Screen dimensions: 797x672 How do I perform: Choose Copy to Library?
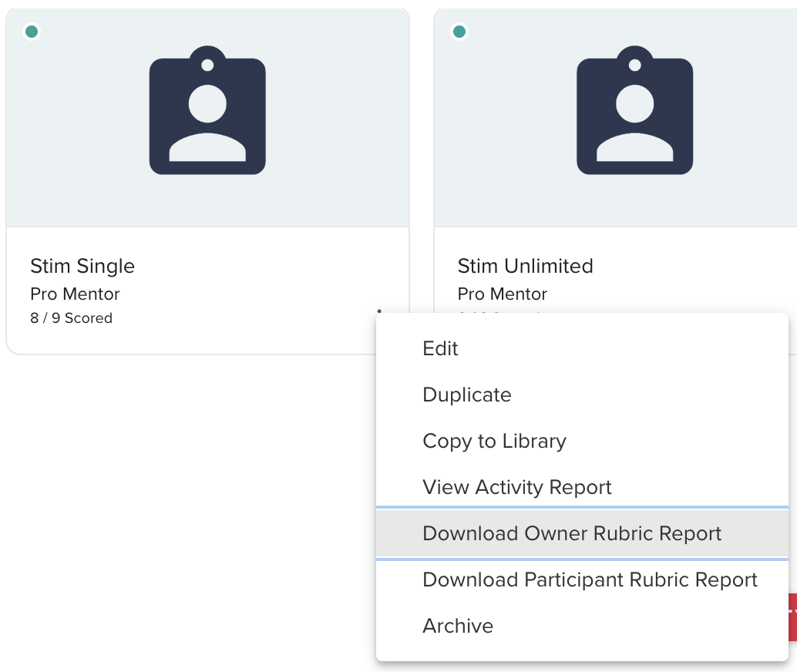tap(582, 442)
